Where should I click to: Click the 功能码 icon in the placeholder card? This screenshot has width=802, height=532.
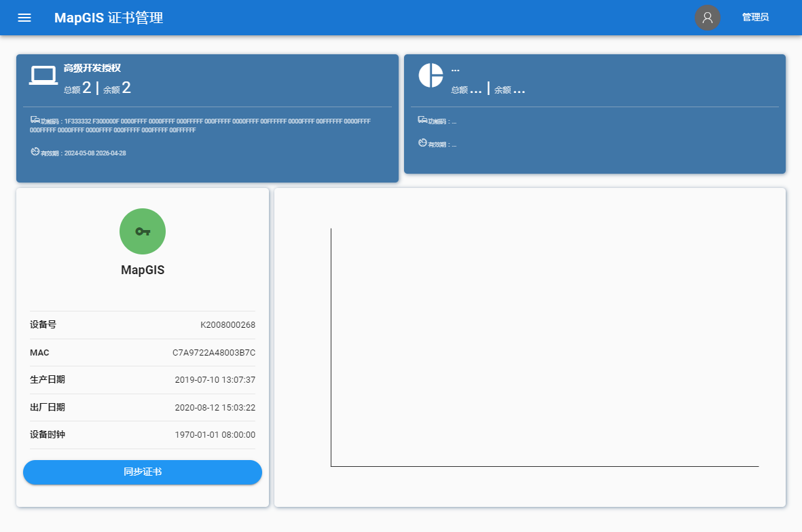pos(422,119)
